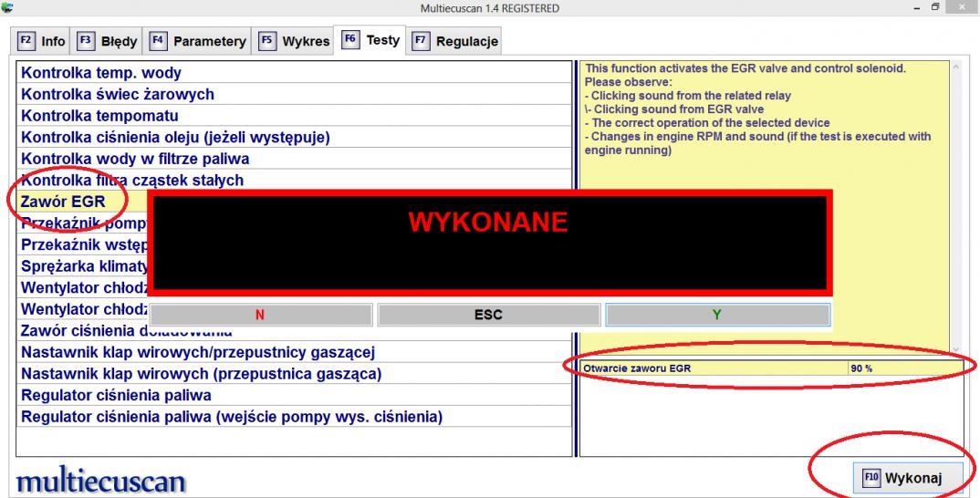The width and height of the screenshot is (980, 498).
Task: Select Kontrolka wody w filtrze paliwa
Action: coord(295,159)
